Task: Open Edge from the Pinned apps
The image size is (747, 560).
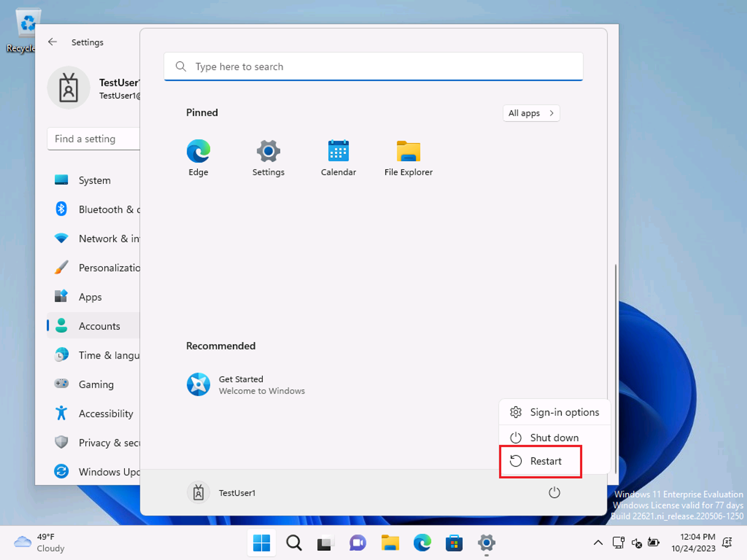Action: (198, 158)
